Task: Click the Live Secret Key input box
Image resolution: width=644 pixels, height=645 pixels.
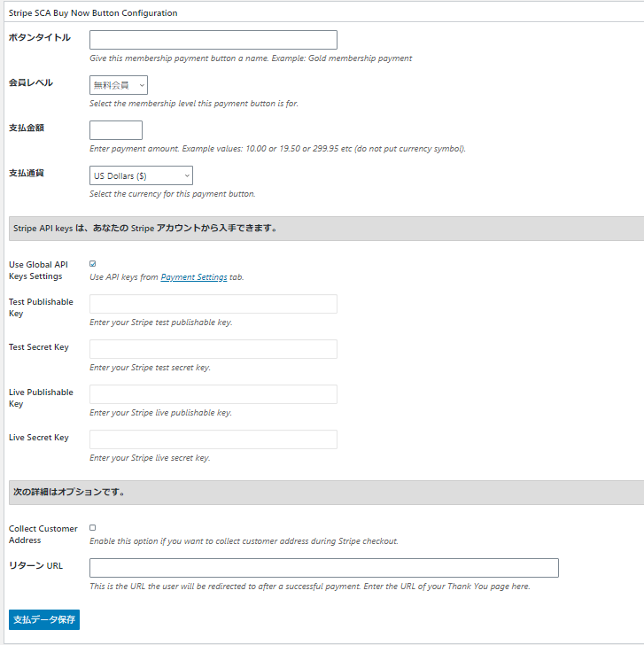Action: [x=213, y=439]
